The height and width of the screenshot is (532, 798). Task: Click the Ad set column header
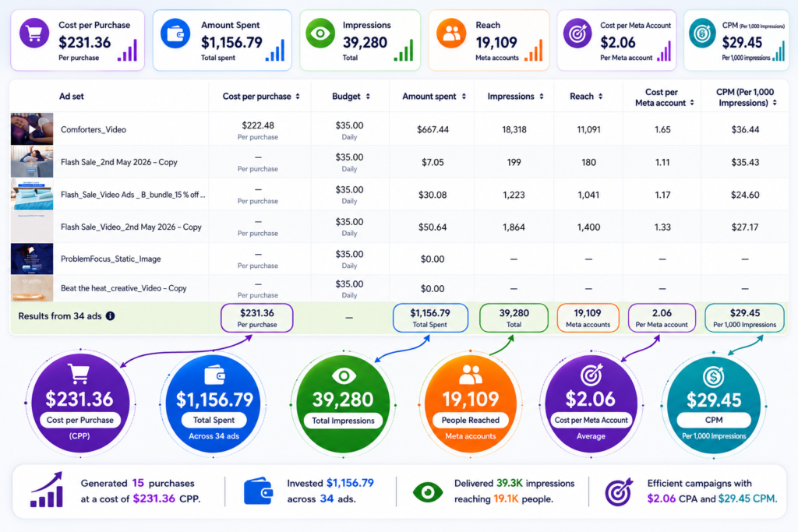(x=71, y=96)
